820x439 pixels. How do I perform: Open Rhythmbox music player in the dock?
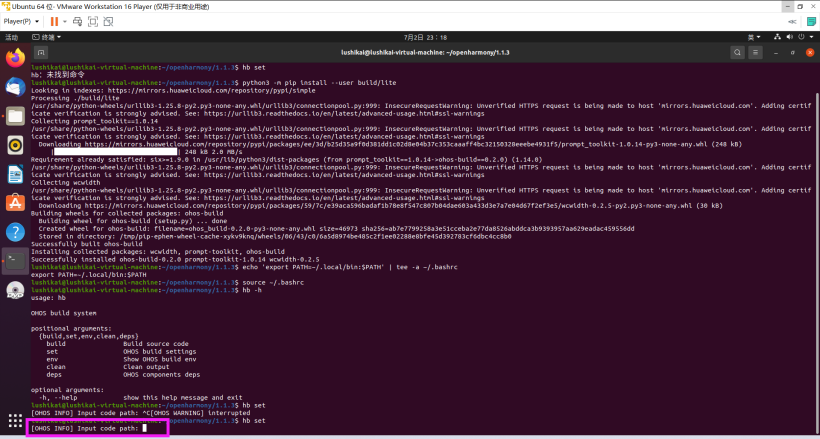pyautogui.click(x=15, y=145)
